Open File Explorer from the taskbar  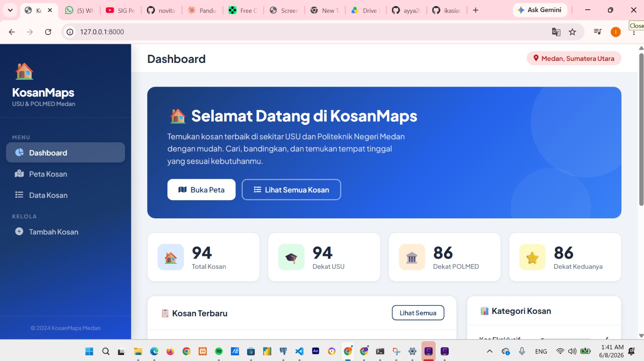pyautogui.click(x=138, y=351)
